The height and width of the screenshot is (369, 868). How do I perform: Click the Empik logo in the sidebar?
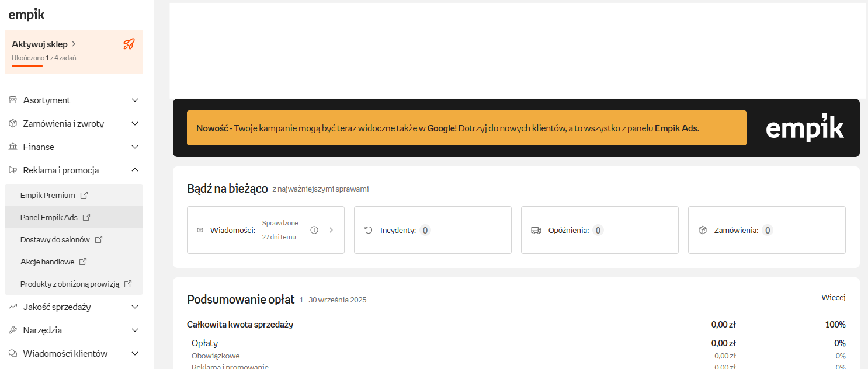pos(26,14)
